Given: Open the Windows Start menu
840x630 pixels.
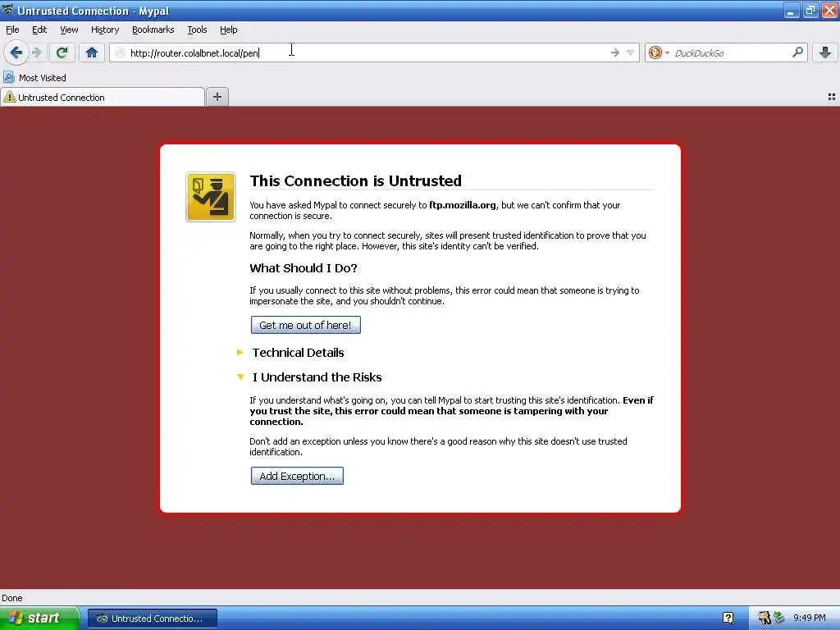Looking at the screenshot, I should pyautogui.click(x=39, y=618).
